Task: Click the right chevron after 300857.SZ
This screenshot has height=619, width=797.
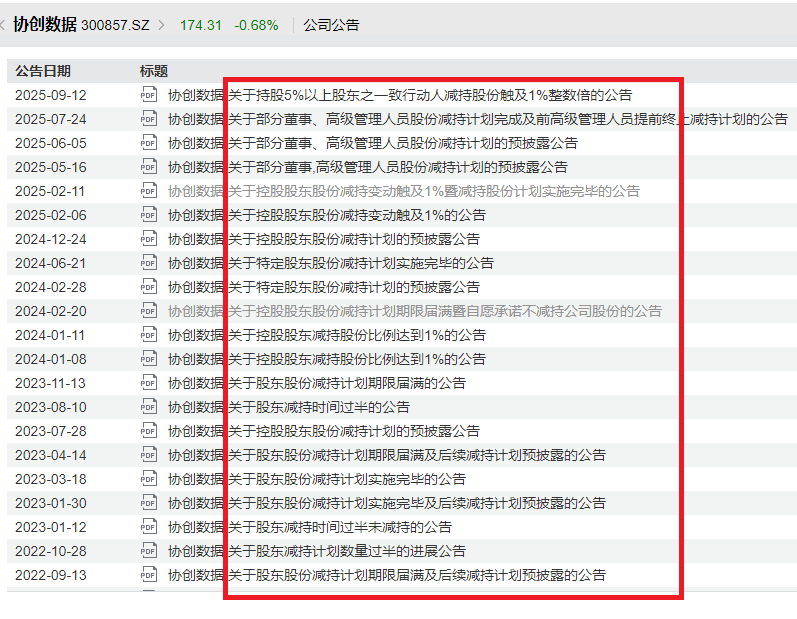Action: [162, 25]
